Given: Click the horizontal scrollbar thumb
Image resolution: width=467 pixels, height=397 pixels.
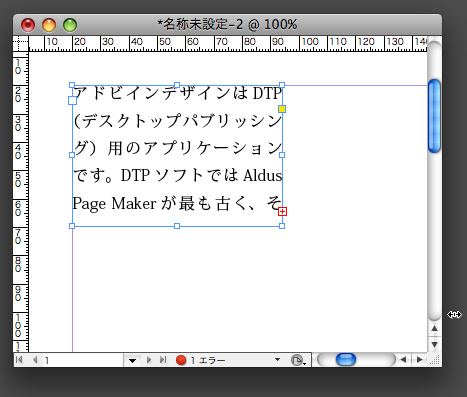Looking at the screenshot, I should tap(346, 360).
